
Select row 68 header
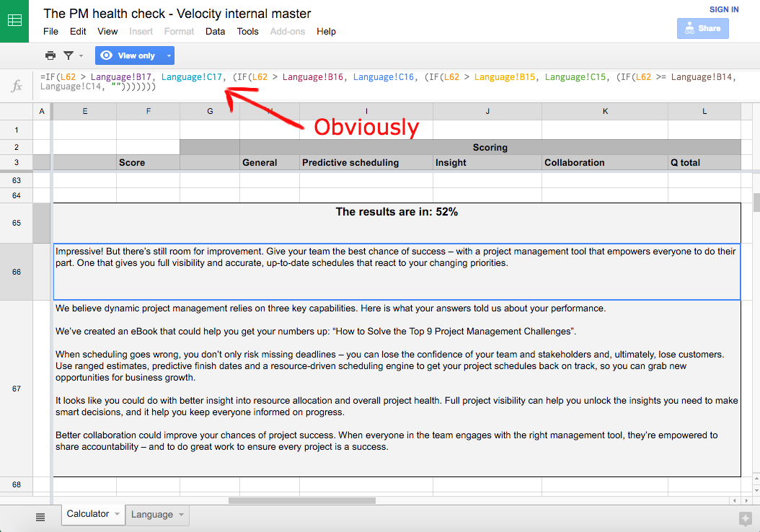tap(17, 484)
